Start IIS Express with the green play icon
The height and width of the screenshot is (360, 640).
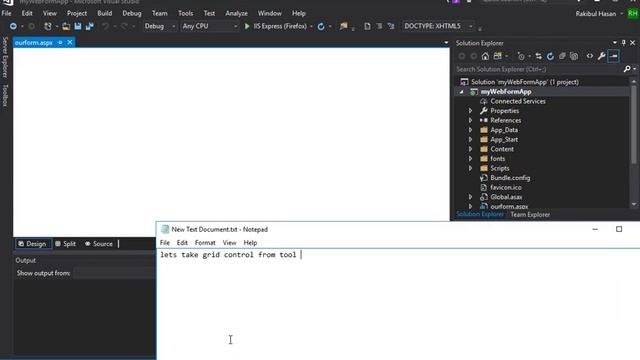247,26
